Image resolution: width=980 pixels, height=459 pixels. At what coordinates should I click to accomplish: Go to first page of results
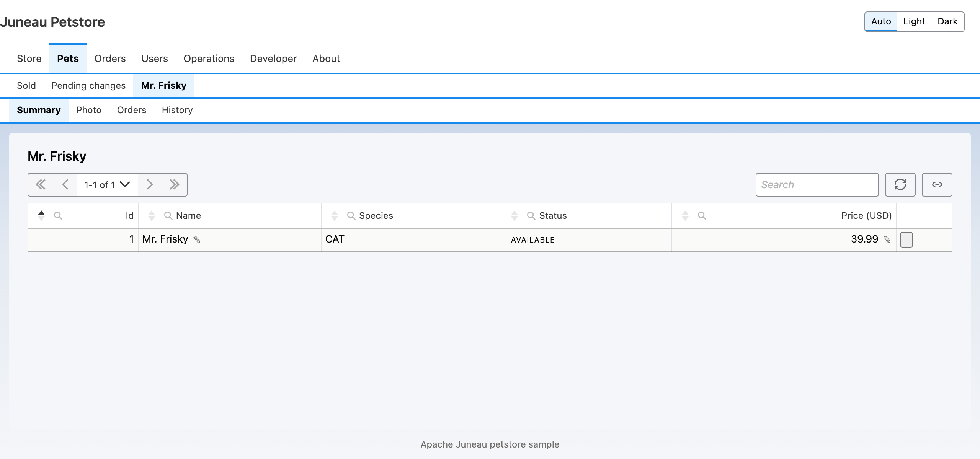[x=41, y=185]
